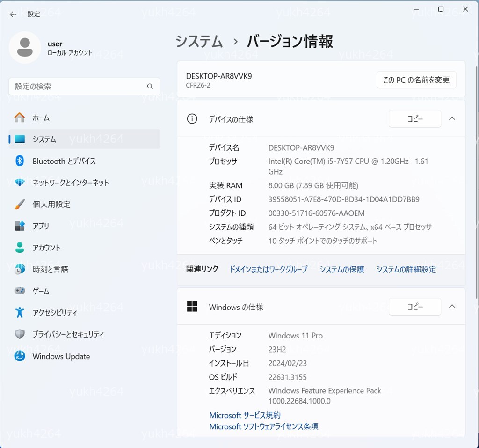This screenshot has height=448, width=479.
Task: Copy device specs with コピー button
Action: click(x=414, y=119)
